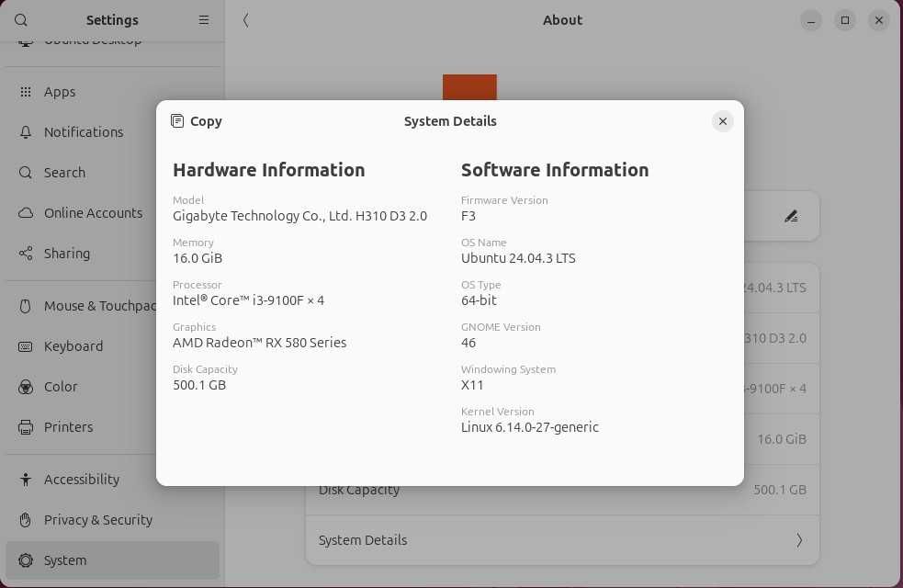The height and width of the screenshot is (588, 903).
Task: Click Linux 6.14.0-27-generic kernel version
Action: 529,427
